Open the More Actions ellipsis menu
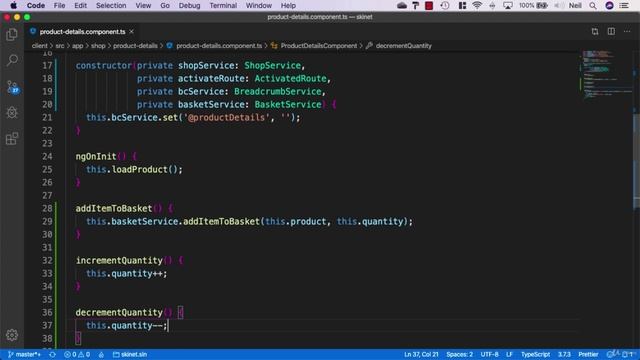Viewport: 640px width, 360px height. click(x=627, y=31)
